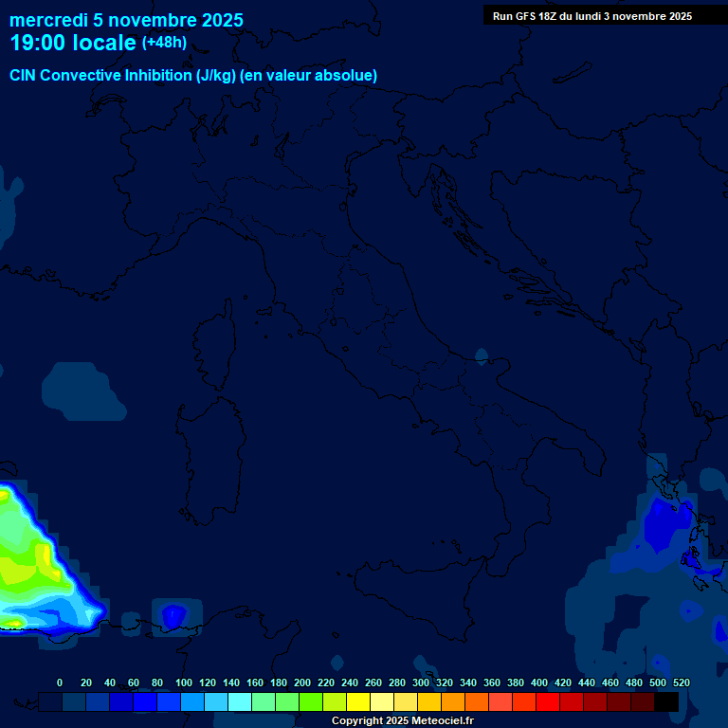Click the Run GFS 18Z info banner

tap(592, 16)
